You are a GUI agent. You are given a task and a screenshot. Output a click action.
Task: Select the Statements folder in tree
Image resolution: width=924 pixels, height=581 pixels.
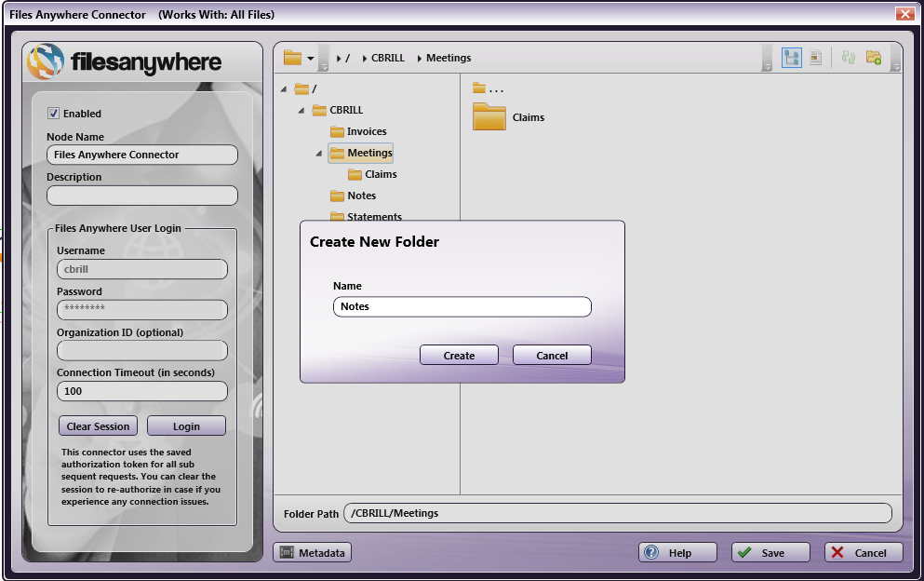pyautogui.click(x=366, y=216)
